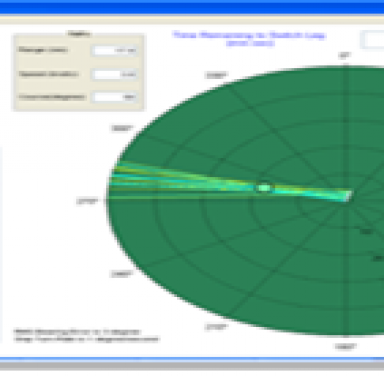Open the blue underlined title link above the plot

(x=250, y=39)
